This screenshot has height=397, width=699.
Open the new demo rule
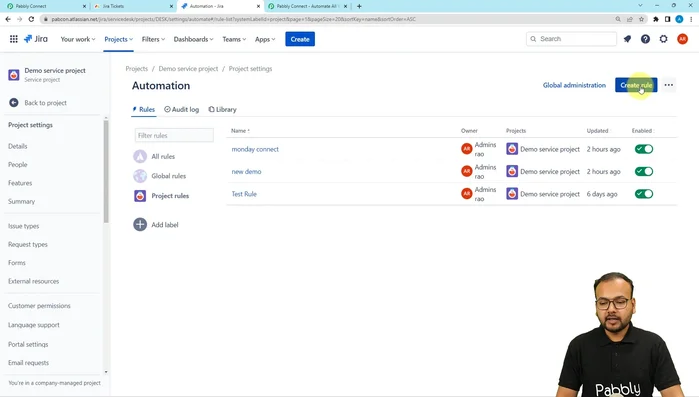point(246,172)
